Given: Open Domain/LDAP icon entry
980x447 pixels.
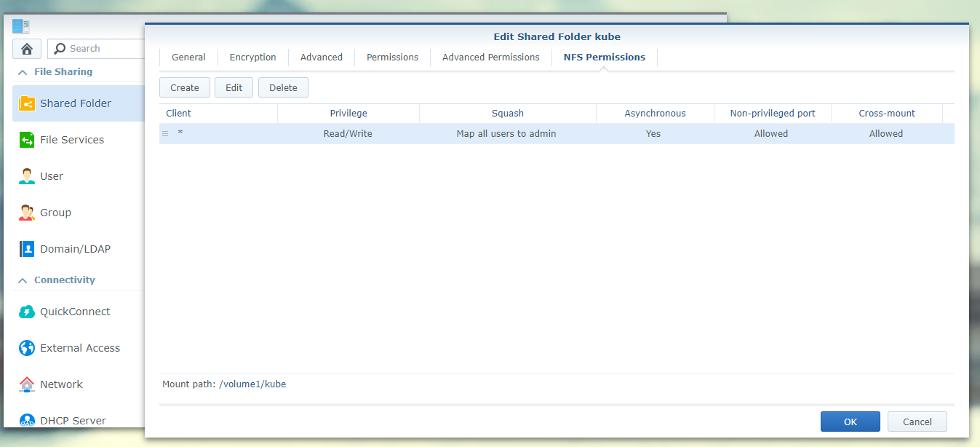Looking at the screenshot, I should pos(27,249).
